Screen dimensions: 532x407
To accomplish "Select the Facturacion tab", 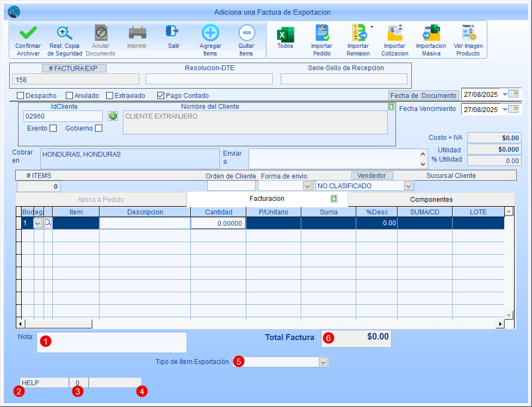I will tap(267, 199).
